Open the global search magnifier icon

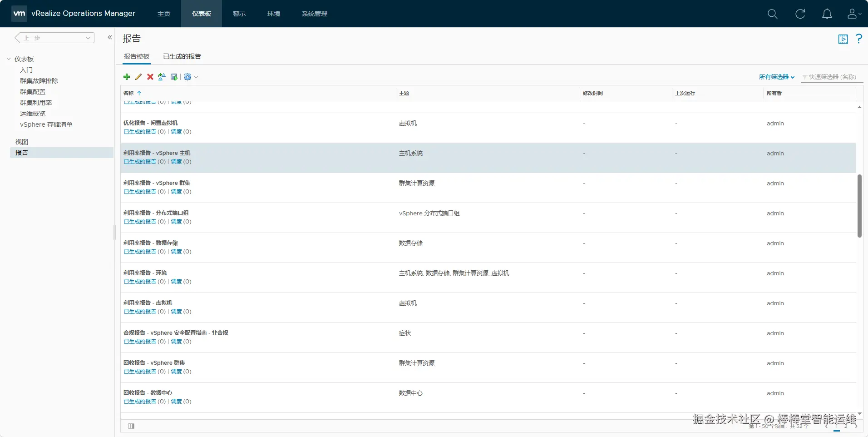point(772,14)
